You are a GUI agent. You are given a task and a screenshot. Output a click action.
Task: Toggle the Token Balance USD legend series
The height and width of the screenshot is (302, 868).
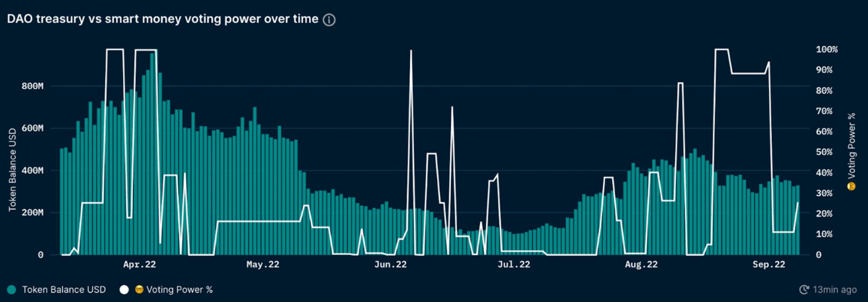coord(64,290)
